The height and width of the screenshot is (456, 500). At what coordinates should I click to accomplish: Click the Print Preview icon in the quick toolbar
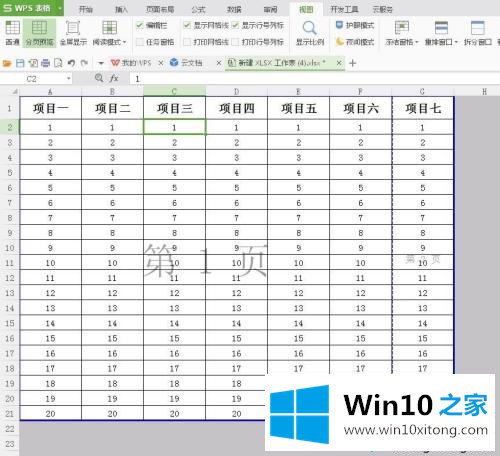click(x=58, y=63)
